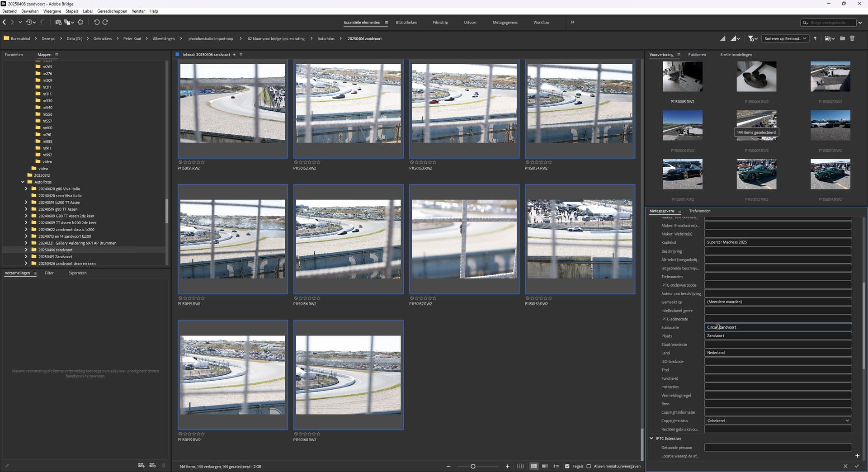Click the go back arrow in the toolbar
Image resolution: width=868 pixels, height=472 pixels.
pos(5,22)
